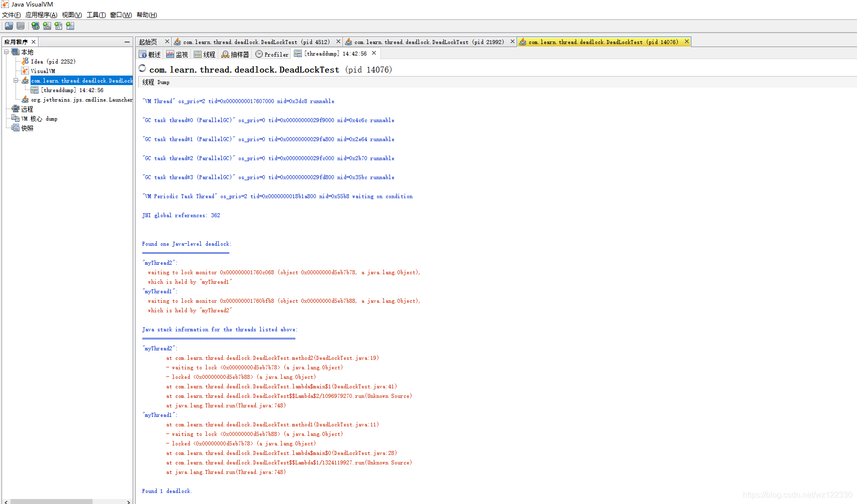The width and height of the screenshot is (857, 504).
Task: Select the 远程 remote node
Action: point(27,109)
